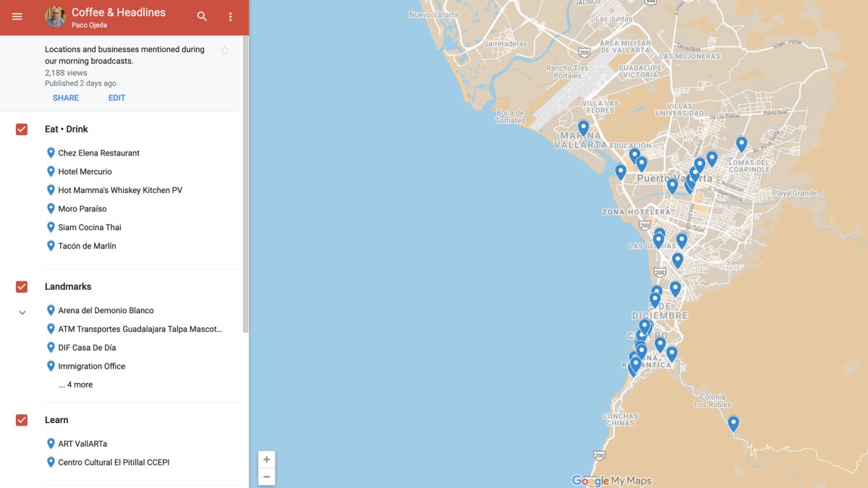The image size is (868, 488).
Task: Expand the '... 4 more' landmarks
Action: pos(75,385)
